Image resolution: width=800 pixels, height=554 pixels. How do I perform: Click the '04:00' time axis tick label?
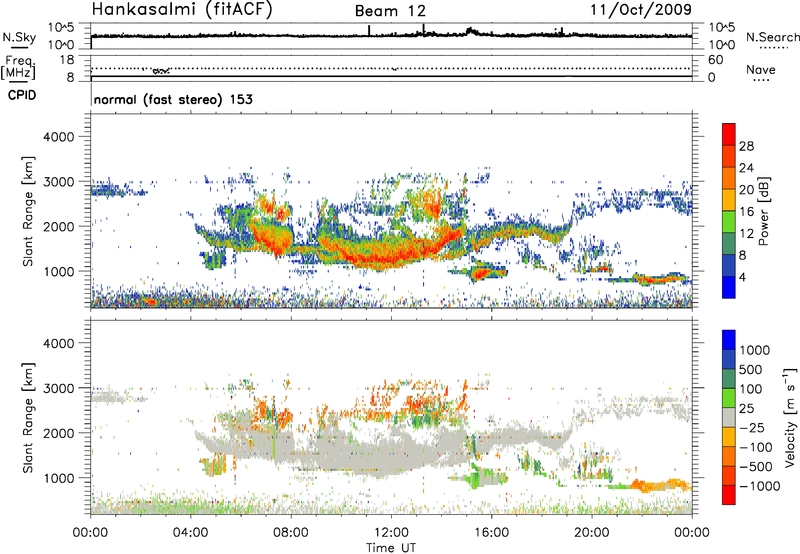pos(190,533)
